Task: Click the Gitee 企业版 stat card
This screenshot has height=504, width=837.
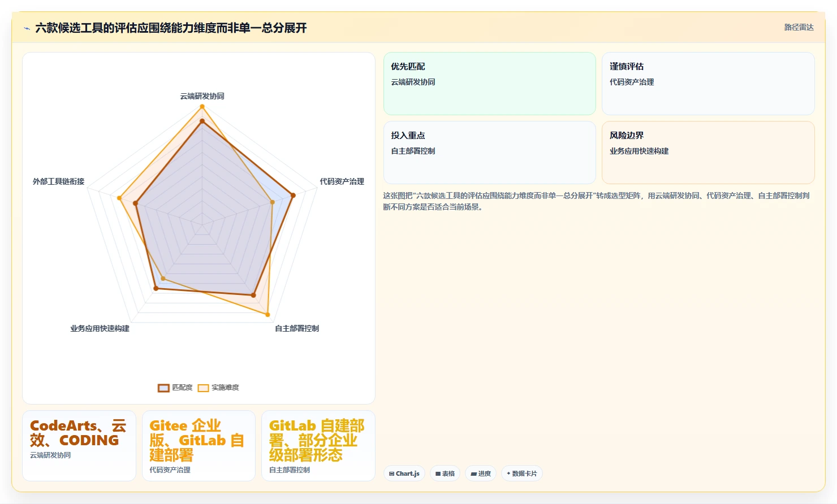Action: (199, 446)
